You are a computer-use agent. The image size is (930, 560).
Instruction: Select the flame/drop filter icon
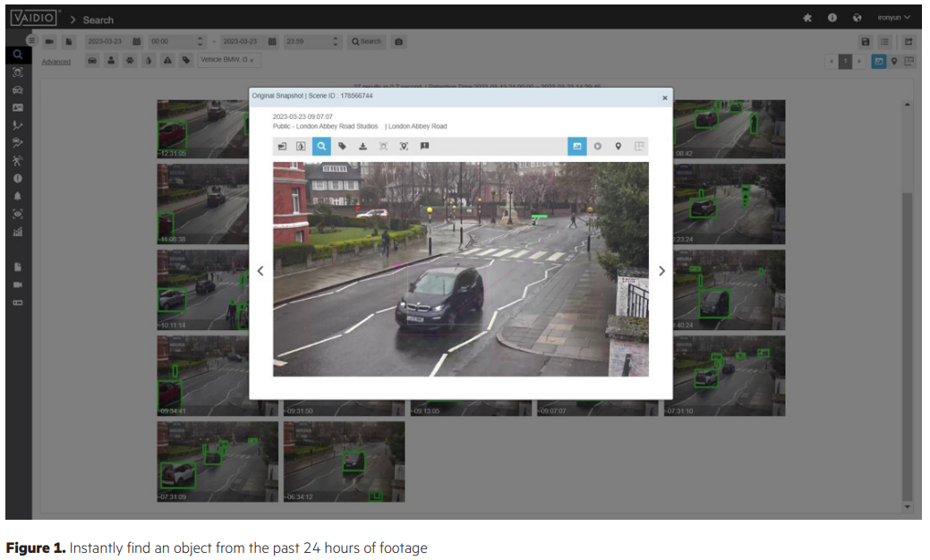(149, 61)
